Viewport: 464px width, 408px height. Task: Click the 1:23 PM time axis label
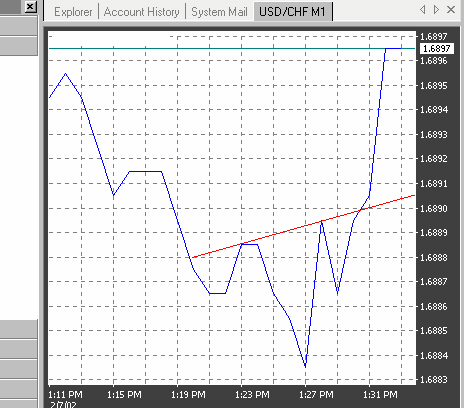point(252,395)
